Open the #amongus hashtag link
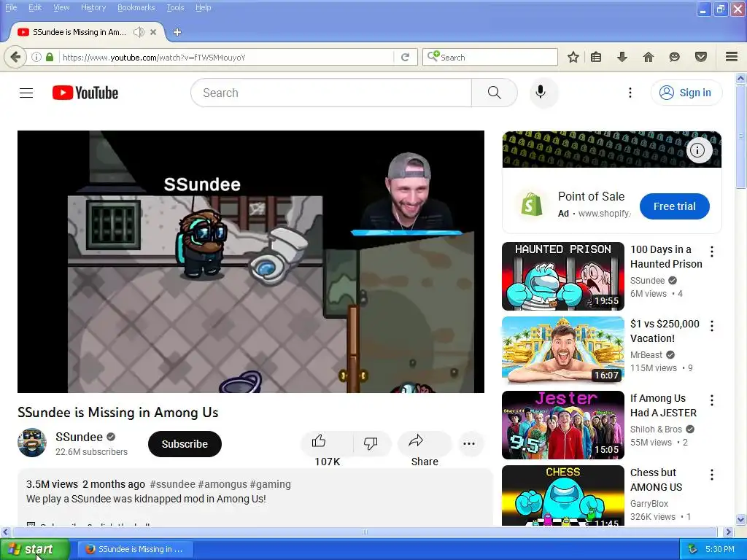 click(x=222, y=484)
